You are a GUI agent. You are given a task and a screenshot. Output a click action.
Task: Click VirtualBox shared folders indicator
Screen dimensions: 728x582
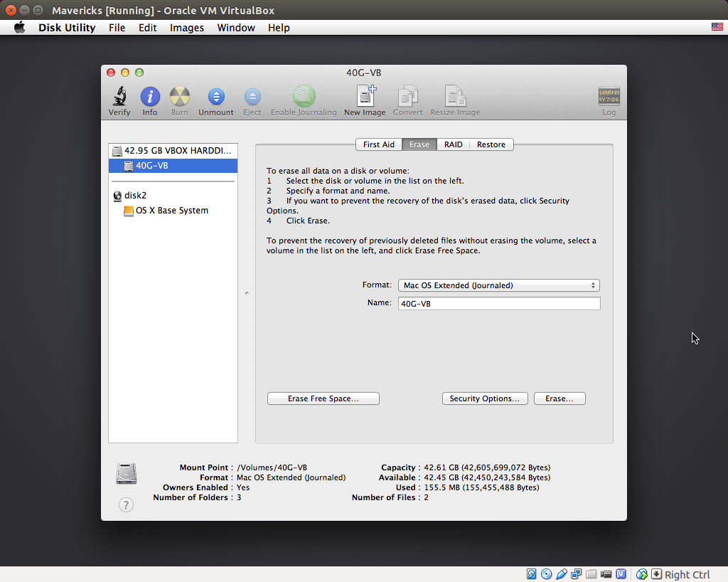(591, 574)
